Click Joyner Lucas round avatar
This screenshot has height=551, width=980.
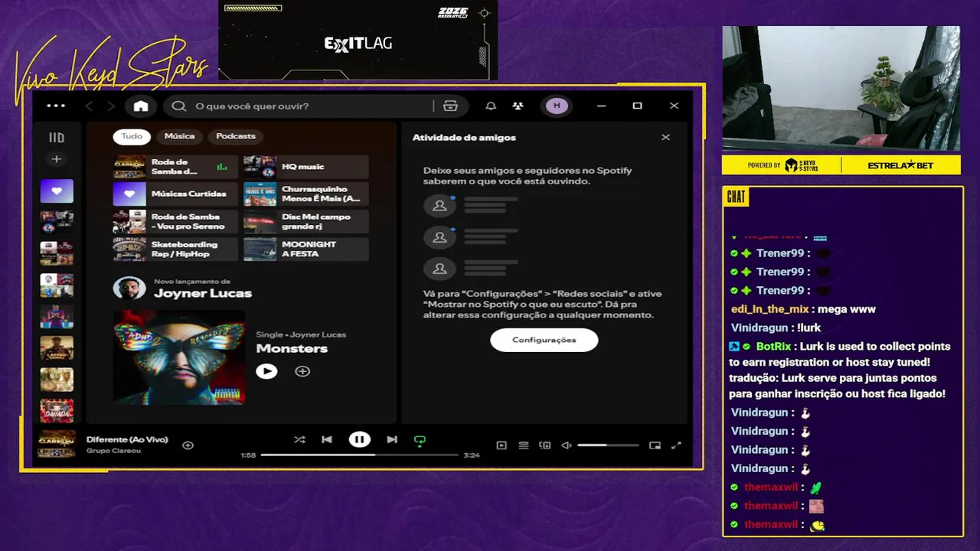(x=129, y=289)
